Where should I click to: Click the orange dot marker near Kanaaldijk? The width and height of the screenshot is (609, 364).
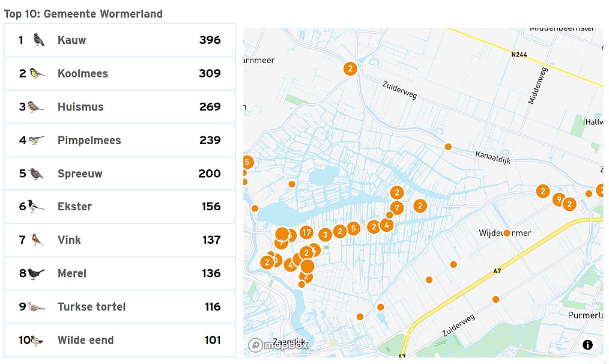(x=447, y=147)
